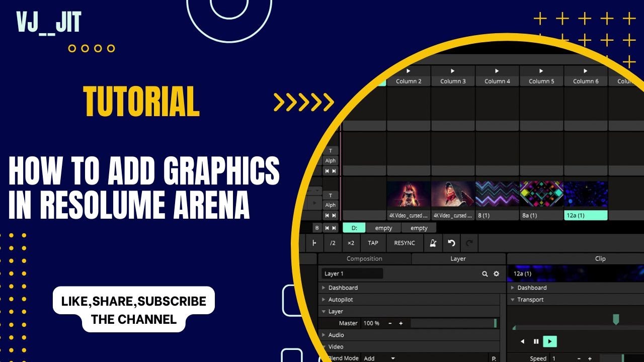Click the Column 4 label

point(497,81)
